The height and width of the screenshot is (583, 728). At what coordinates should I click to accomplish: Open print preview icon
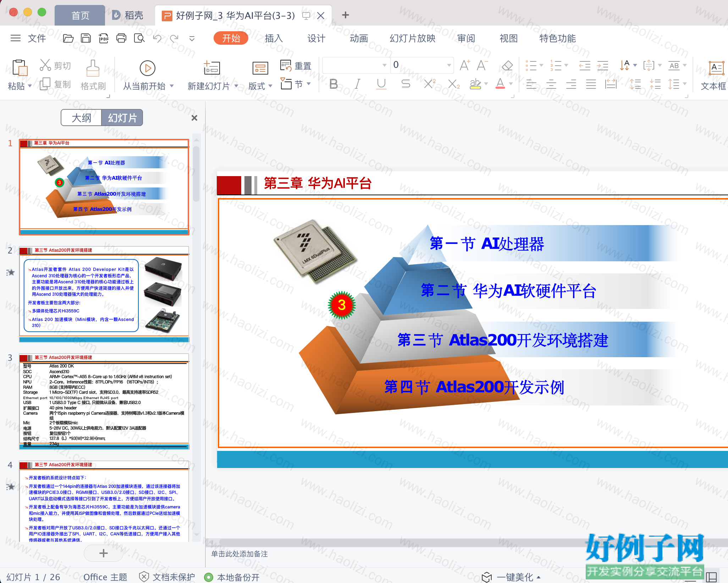click(x=139, y=38)
